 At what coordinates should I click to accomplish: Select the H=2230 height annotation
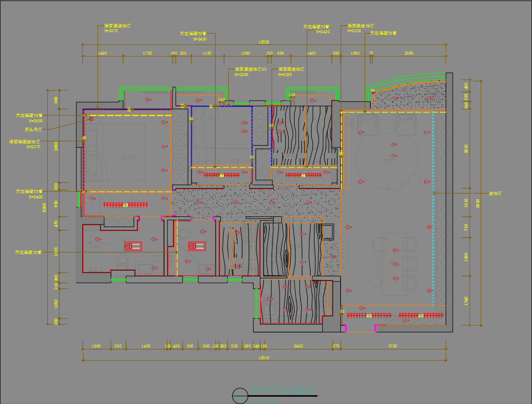pyautogui.click(x=355, y=30)
